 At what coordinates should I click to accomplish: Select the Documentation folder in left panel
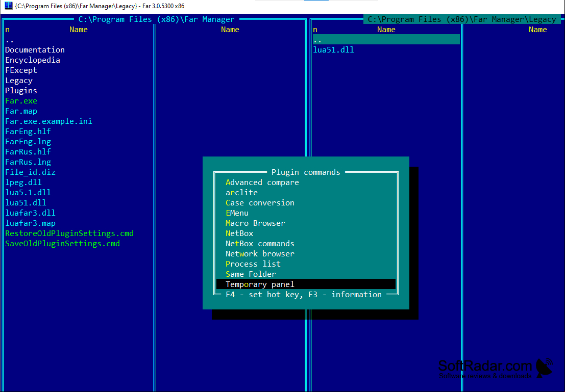35,50
